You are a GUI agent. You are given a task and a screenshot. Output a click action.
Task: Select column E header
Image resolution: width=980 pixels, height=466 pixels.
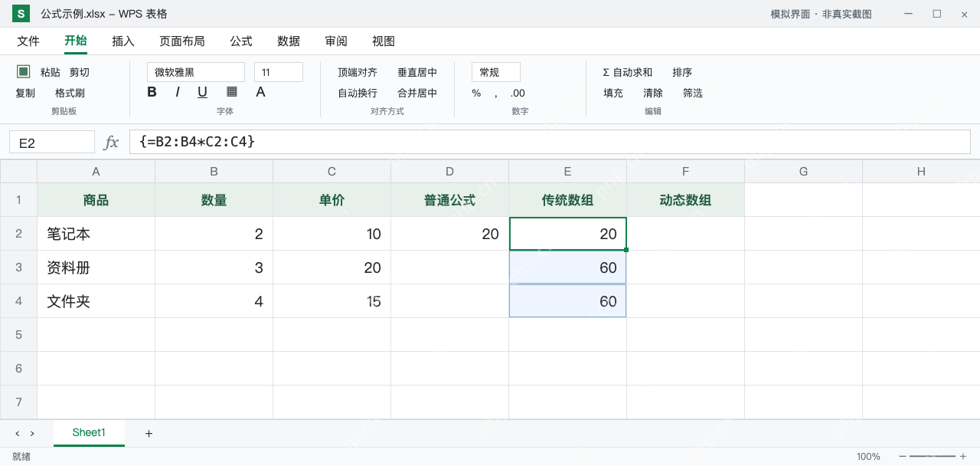click(x=567, y=172)
